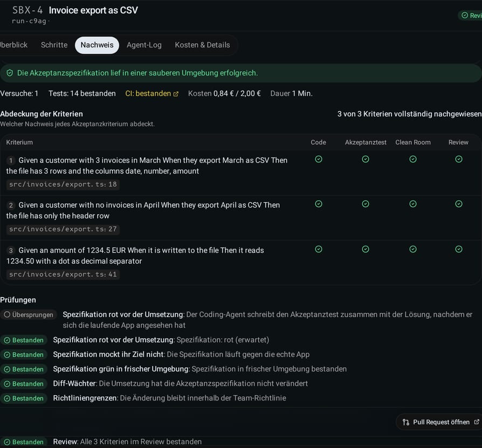Click the Tests: 14 bestanden statistic
The image size is (482, 448).
[82, 93]
